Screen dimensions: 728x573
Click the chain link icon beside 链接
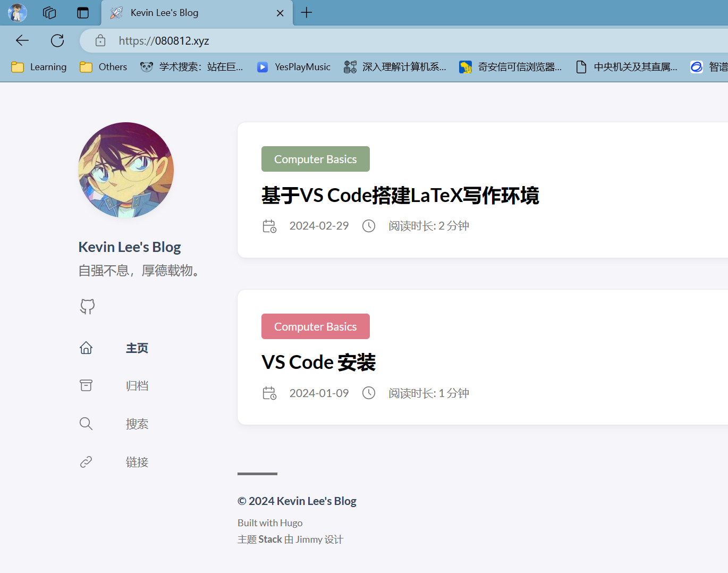pos(86,462)
